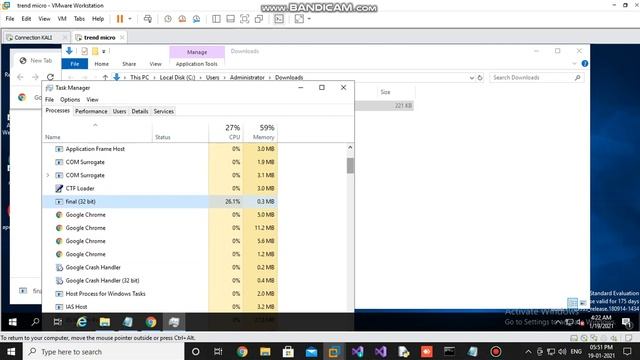Click the guest Windows Start button
The width and height of the screenshot is (640, 360).
pyautogui.click(x=13, y=322)
